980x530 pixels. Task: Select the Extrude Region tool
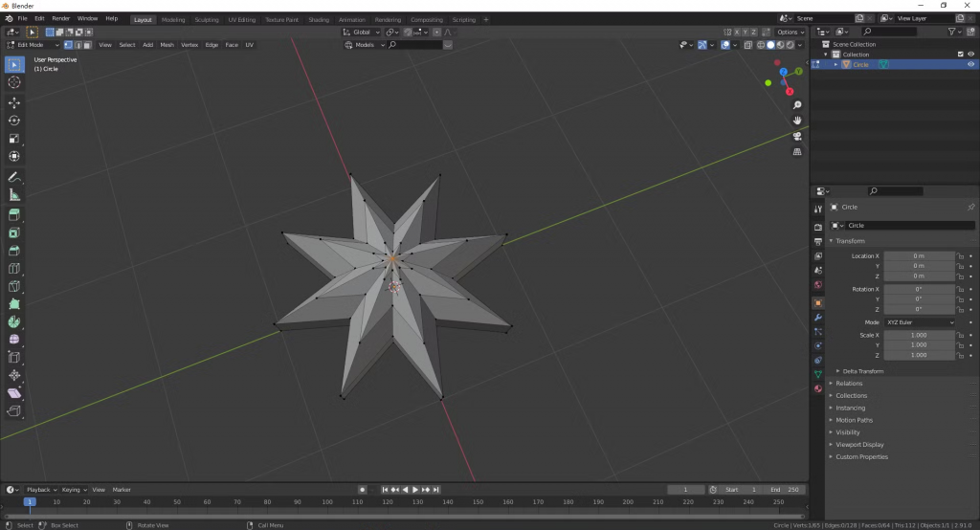pyautogui.click(x=14, y=215)
